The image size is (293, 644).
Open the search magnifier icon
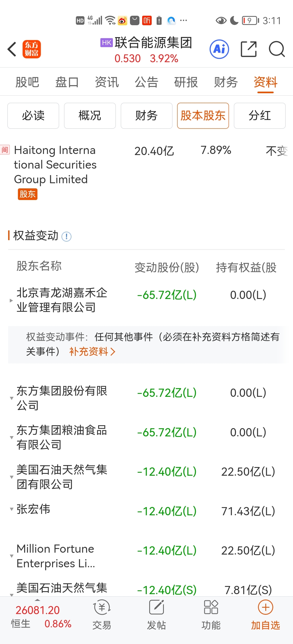coord(277,49)
